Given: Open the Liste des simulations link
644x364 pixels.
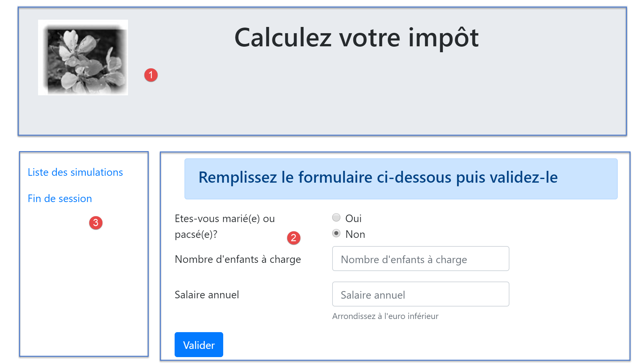Looking at the screenshot, I should (75, 172).
